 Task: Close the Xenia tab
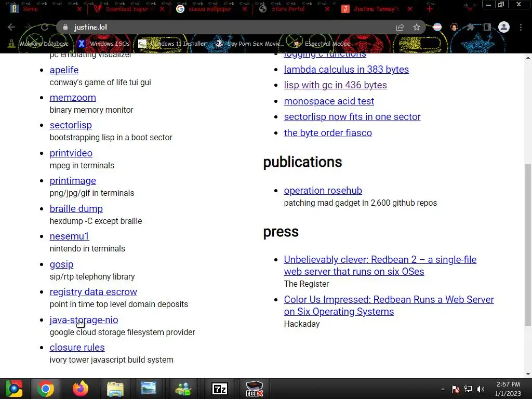pyautogui.click(x=79, y=9)
